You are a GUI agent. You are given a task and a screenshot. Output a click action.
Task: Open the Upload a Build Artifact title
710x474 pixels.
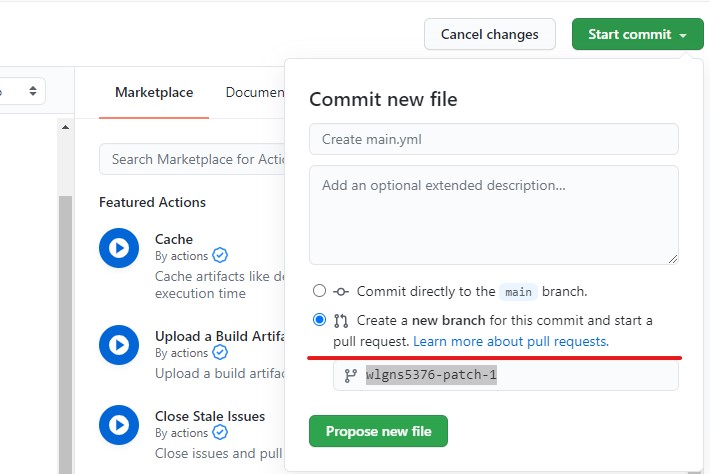tap(220, 336)
